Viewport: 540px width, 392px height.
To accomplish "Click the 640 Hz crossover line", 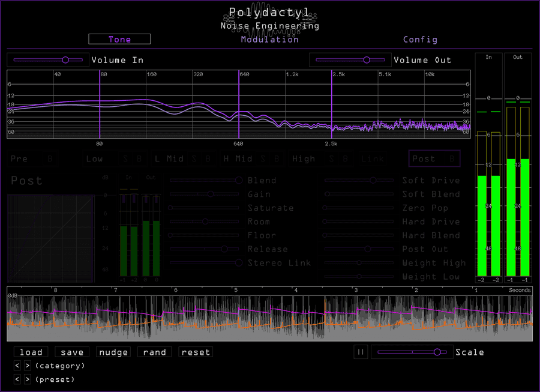I will (239, 104).
